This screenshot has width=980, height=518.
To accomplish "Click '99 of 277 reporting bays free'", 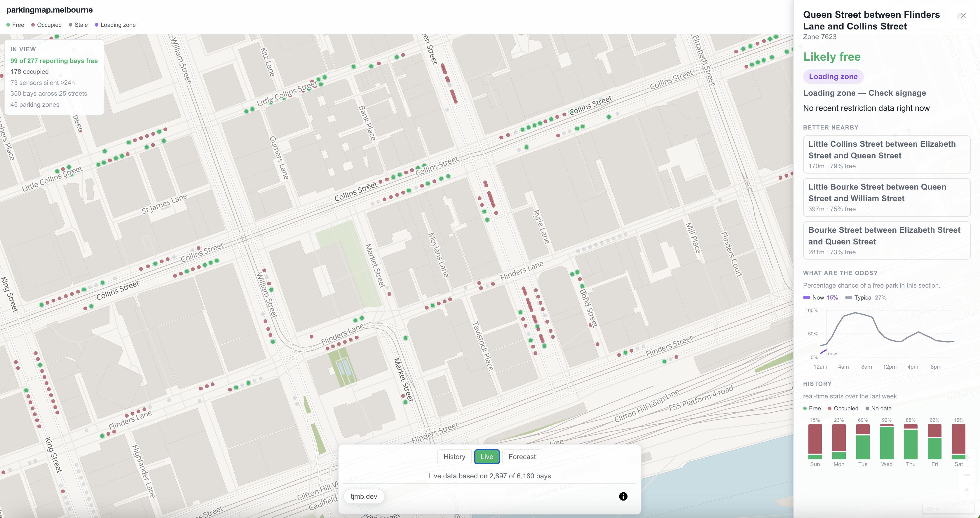I will coord(54,61).
